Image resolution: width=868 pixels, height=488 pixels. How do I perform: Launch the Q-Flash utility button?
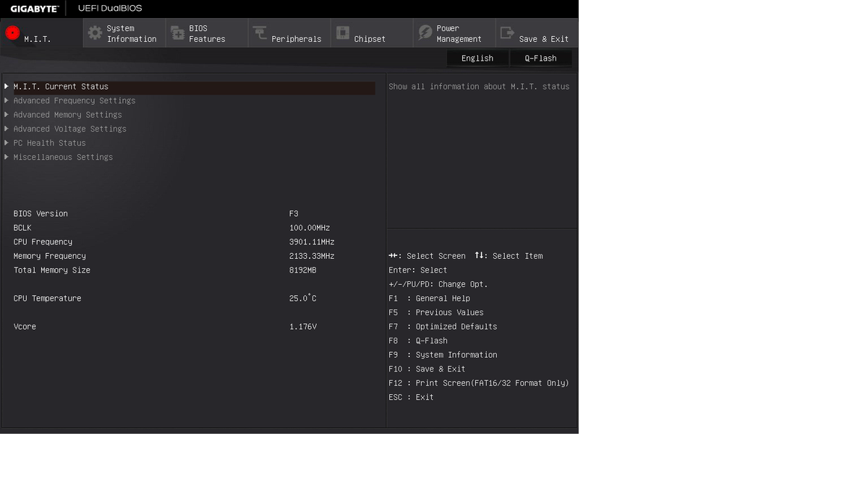[541, 59]
